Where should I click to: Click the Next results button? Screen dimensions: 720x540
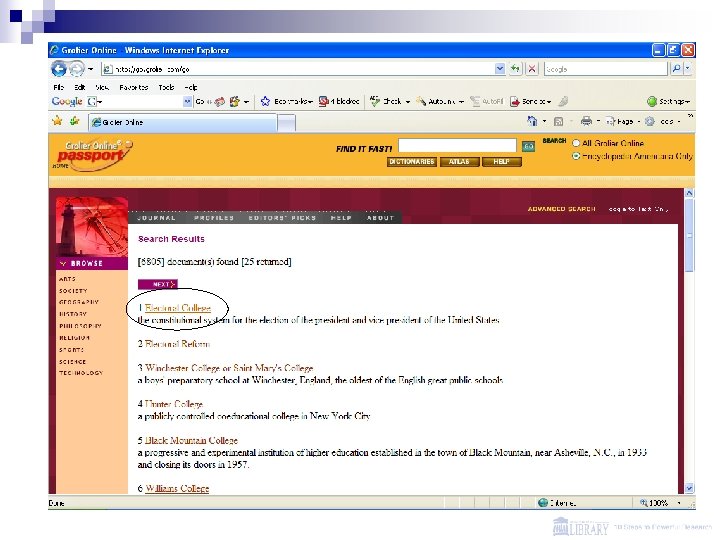click(x=158, y=284)
